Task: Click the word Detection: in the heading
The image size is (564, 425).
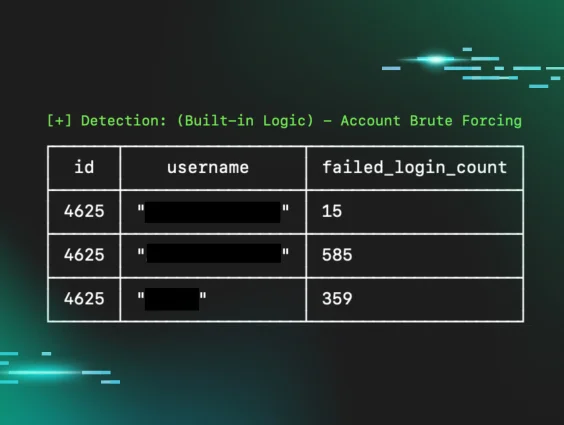Action: 124,121
